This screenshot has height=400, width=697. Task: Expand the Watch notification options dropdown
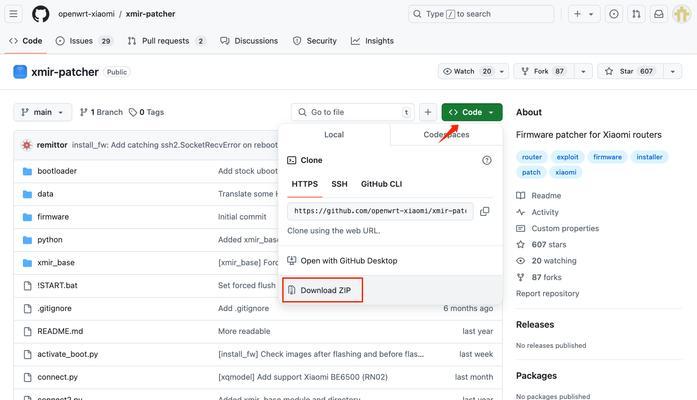click(502, 72)
